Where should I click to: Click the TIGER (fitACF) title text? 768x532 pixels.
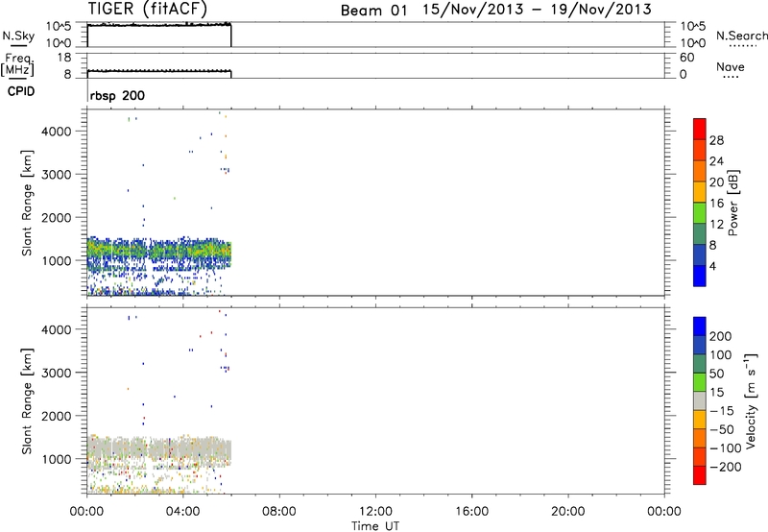click(x=148, y=9)
